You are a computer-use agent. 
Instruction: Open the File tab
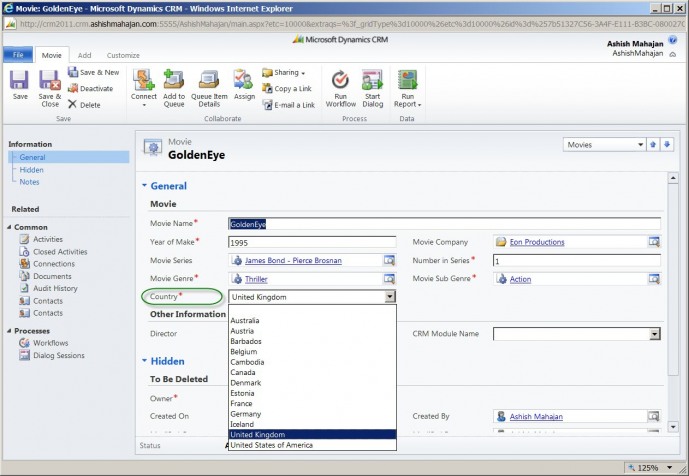[18, 55]
